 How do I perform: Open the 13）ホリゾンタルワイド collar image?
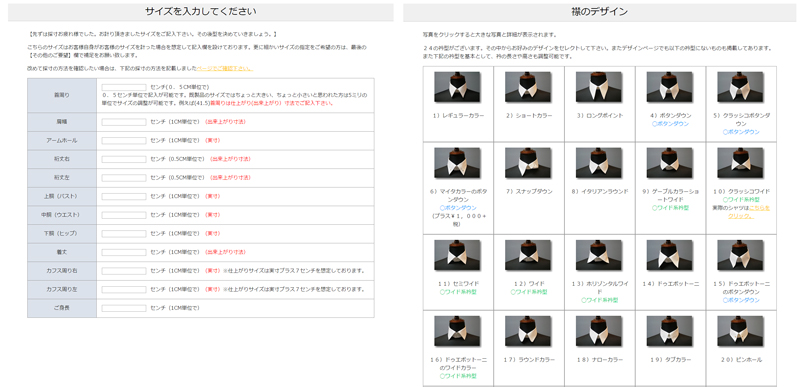pos(598,255)
